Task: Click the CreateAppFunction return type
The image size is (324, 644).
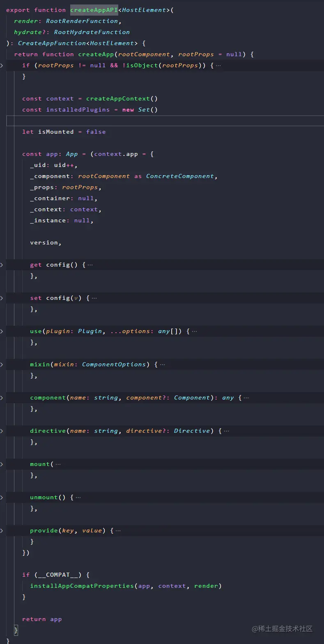Action: (x=52, y=43)
